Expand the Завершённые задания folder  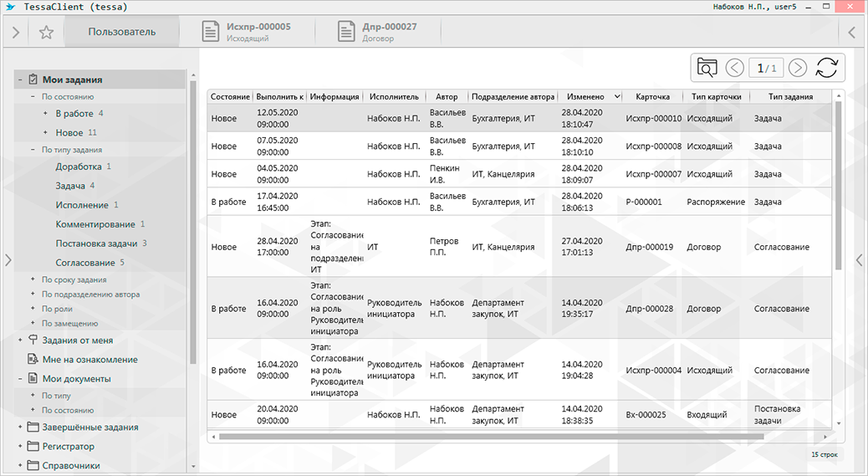pyautogui.click(x=19, y=427)
